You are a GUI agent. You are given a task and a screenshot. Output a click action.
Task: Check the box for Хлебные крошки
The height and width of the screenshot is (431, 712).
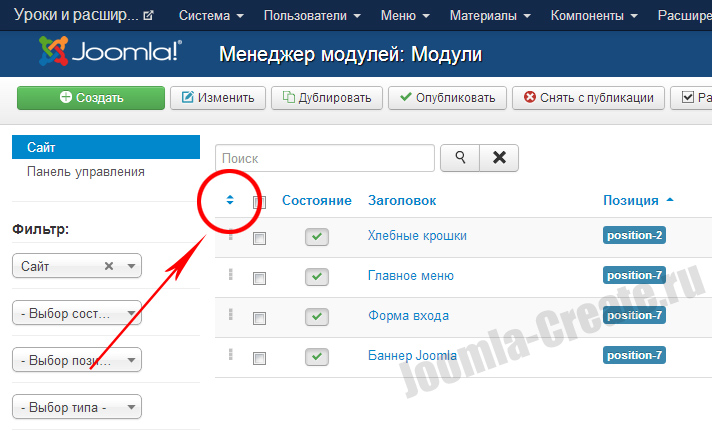(x=260, y=238)
